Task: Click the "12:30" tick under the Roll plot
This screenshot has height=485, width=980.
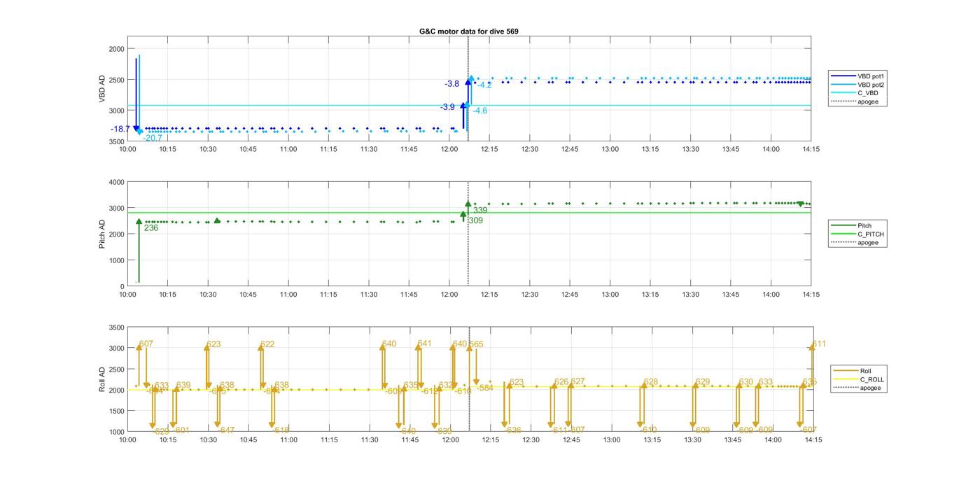Action: (x=530, y=440)
